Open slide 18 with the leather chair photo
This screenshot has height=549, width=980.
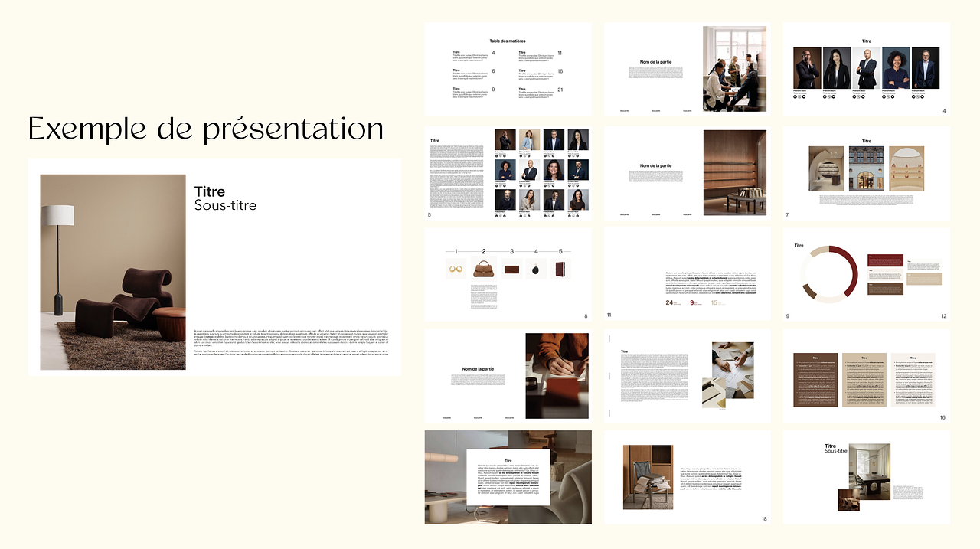point(687,477)
